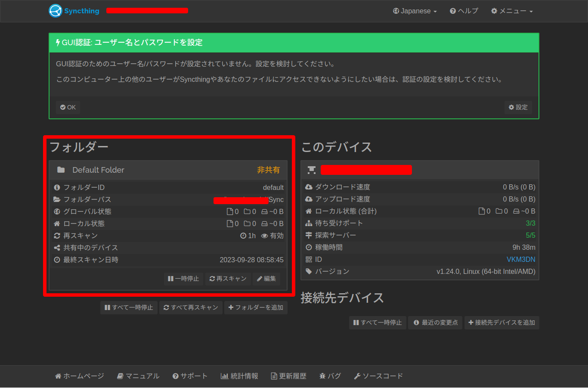Open the 統計情報 statistics footer link
The height and width of the screenshot is (388, 588).
click(239, 376)
